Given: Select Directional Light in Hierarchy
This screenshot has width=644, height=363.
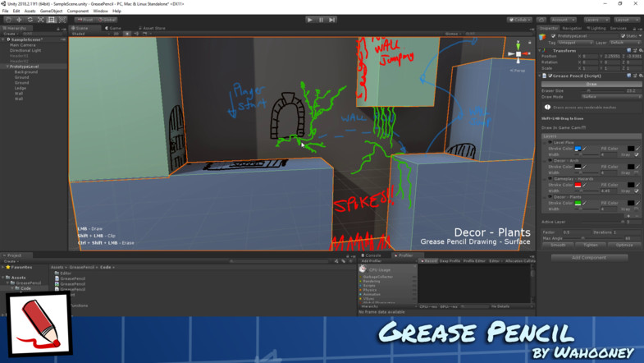Looking at the screenshot, I should pyautogui.click(x=25, y=50).
